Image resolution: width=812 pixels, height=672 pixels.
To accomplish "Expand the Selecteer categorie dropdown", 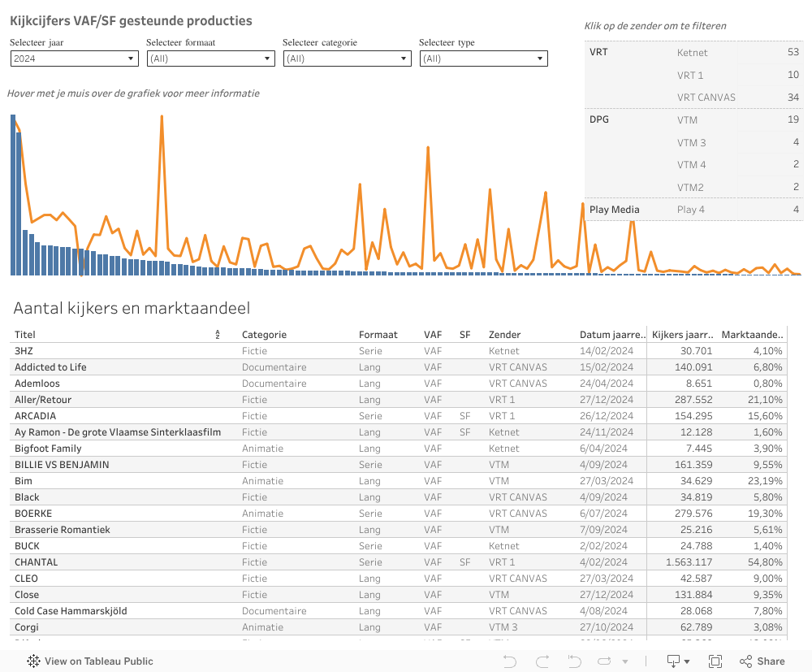I will (347, 59).
